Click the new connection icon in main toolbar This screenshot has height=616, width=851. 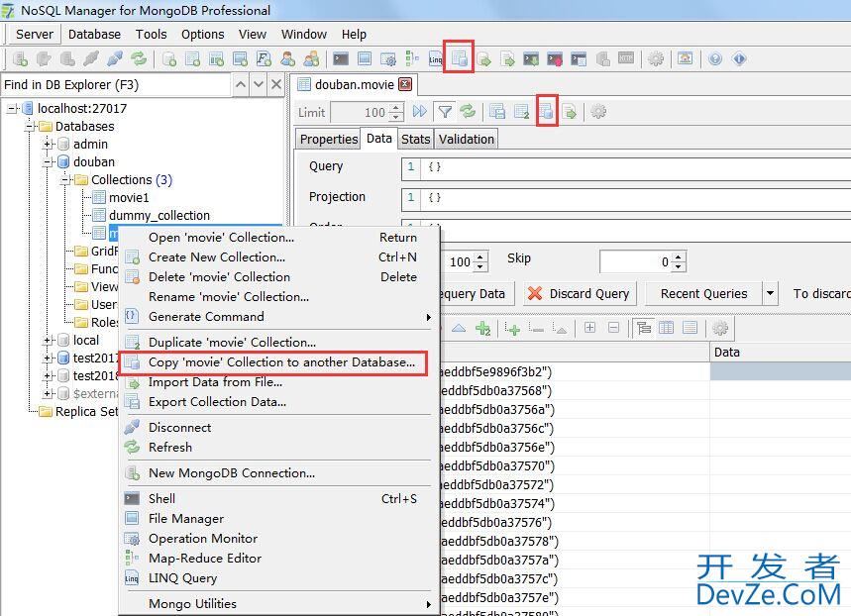tap(20, 58)
